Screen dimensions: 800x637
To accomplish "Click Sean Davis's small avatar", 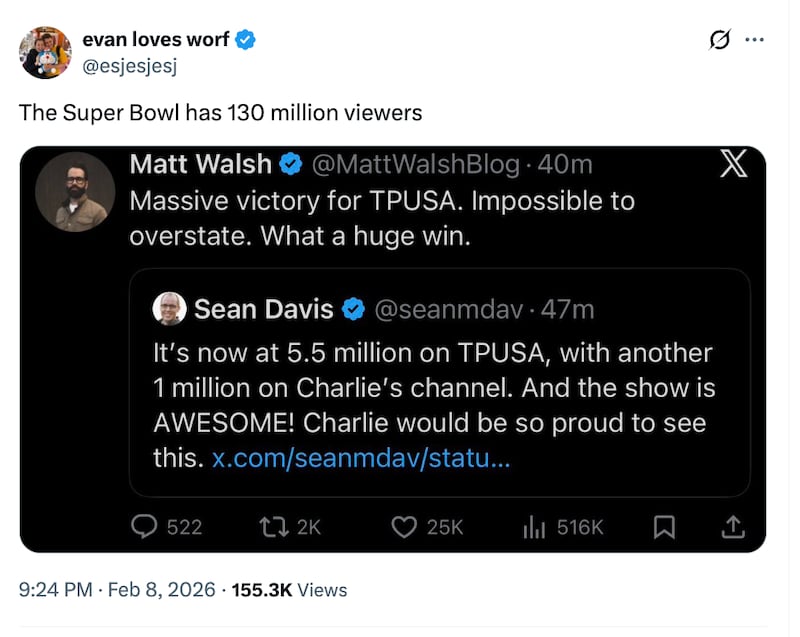I will click(x=169, y=309).
